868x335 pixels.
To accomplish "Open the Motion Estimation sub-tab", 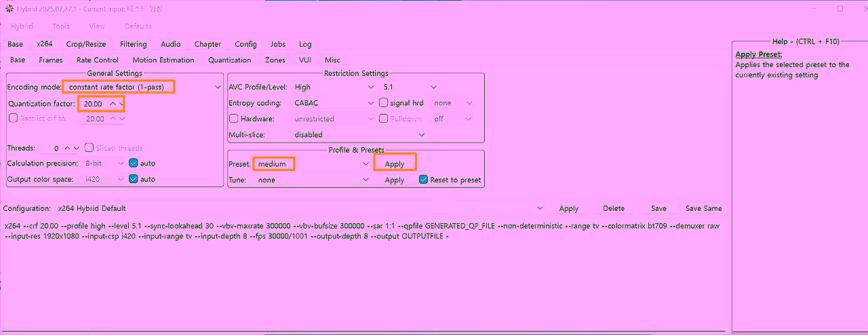I will tap(163, 60).
